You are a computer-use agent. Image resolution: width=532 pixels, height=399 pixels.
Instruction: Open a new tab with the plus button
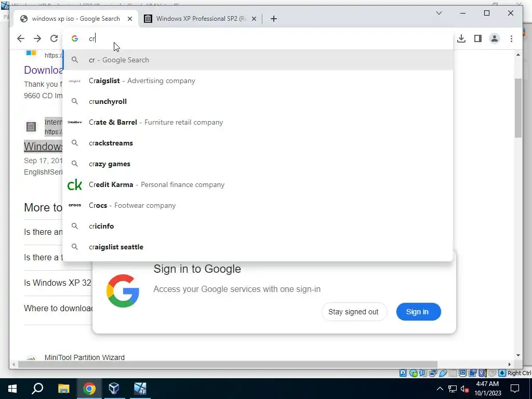click(x=274, y=19)
